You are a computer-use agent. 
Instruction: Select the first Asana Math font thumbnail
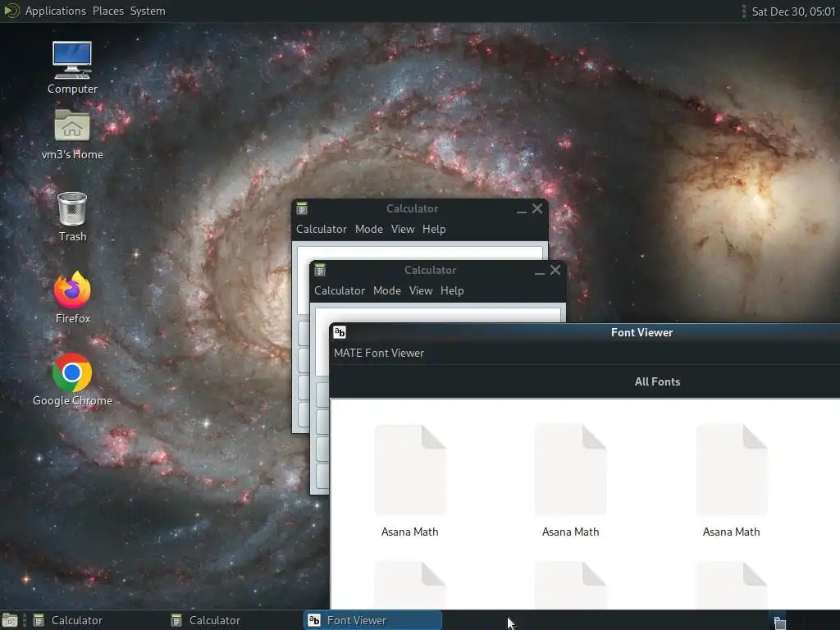[410, 469]
